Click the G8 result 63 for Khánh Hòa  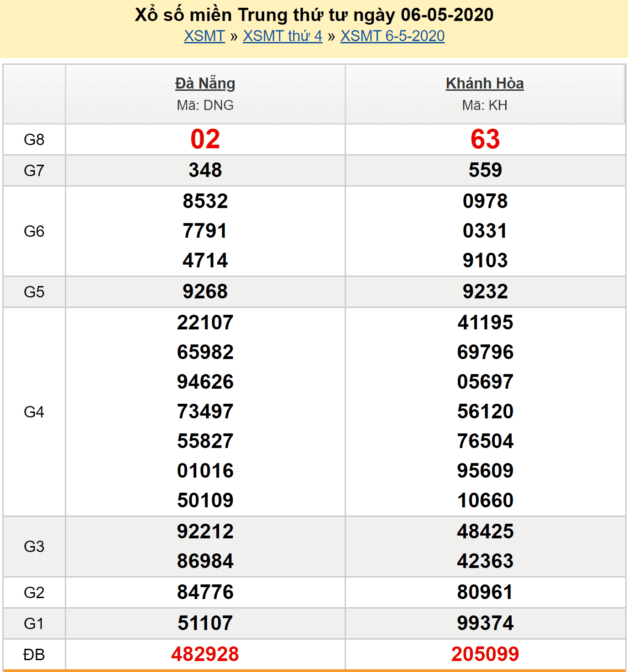485,139
